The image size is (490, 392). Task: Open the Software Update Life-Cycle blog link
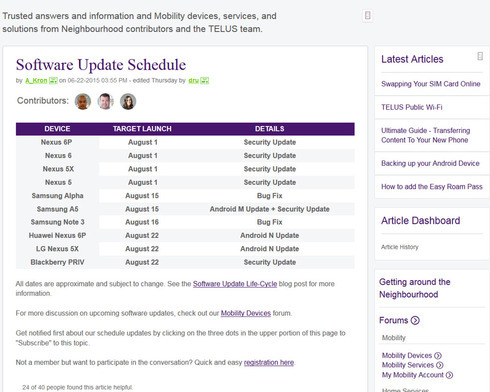pos(235,284)
